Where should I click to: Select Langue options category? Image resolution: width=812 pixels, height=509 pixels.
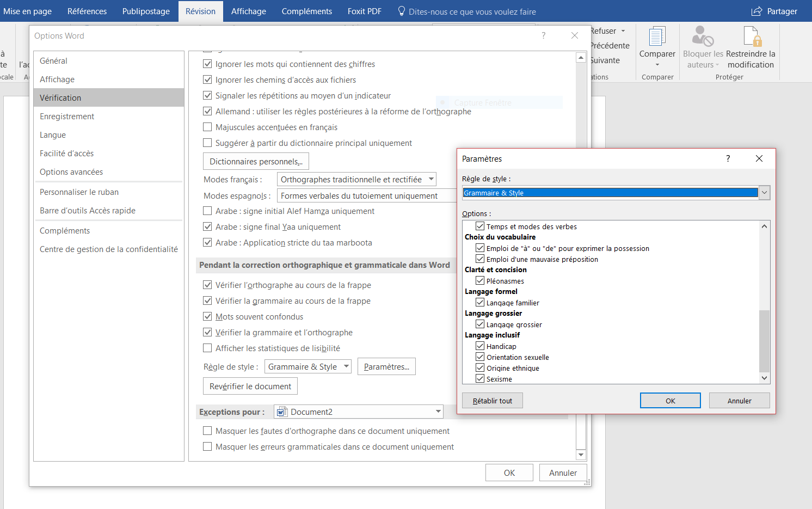(109, 135)
